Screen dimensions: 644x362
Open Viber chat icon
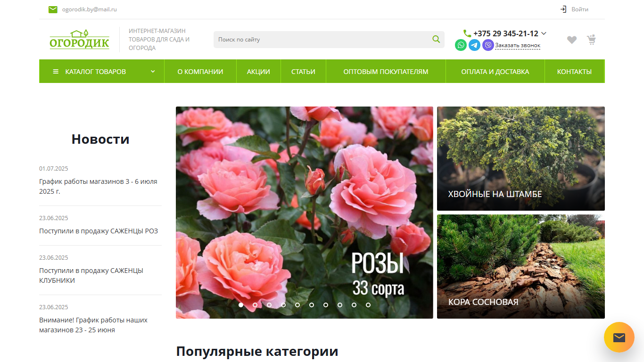(488, 45)
